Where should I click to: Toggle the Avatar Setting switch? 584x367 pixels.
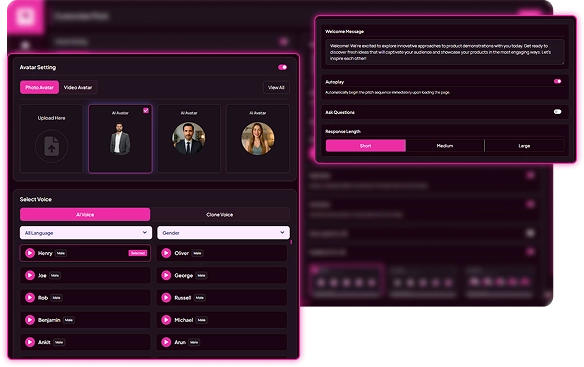coord(282,67)
